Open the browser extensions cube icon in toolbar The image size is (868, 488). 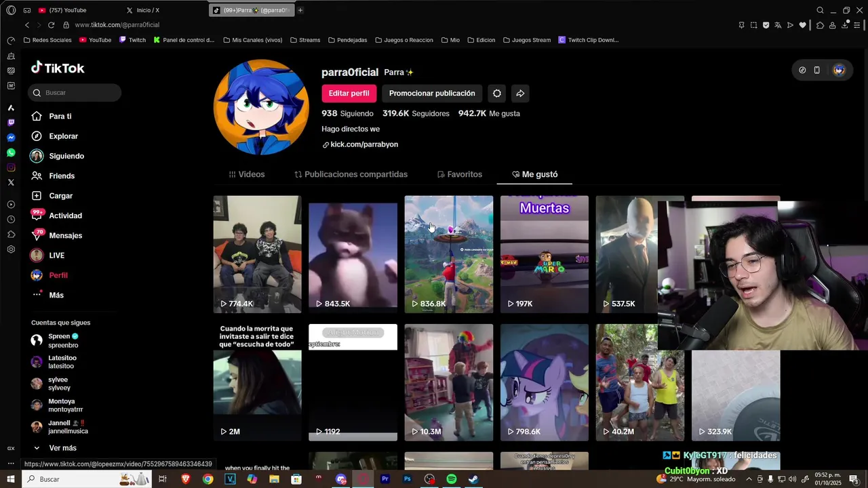pyautogui.click(x=820, y=25)
